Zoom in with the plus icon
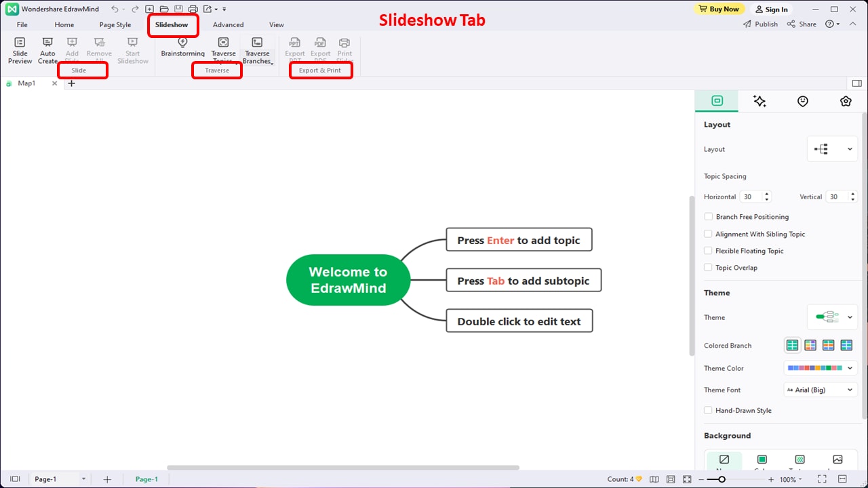The width and height of the screenshot is (868, 488). pyautogui.click(x=771, y=479)
